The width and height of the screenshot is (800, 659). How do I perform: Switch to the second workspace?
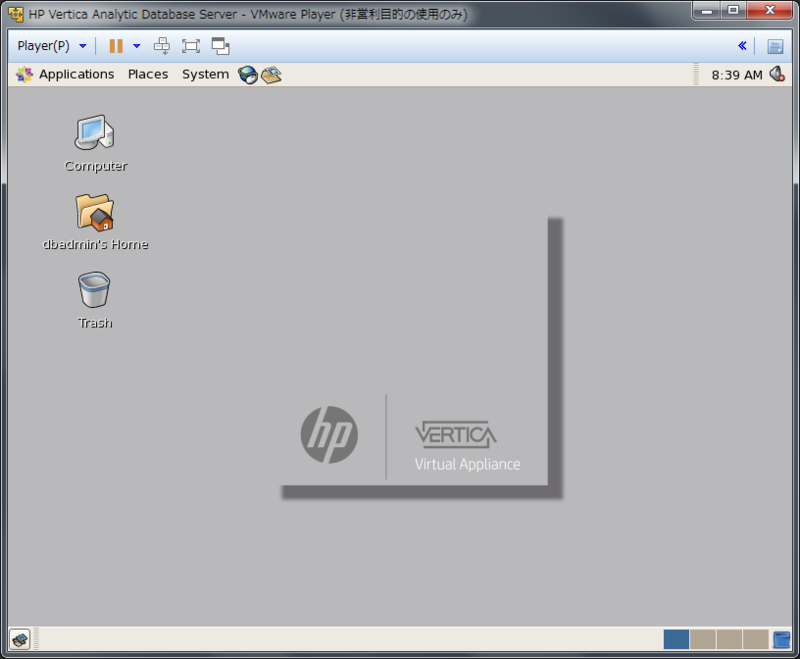coord(703,639)
